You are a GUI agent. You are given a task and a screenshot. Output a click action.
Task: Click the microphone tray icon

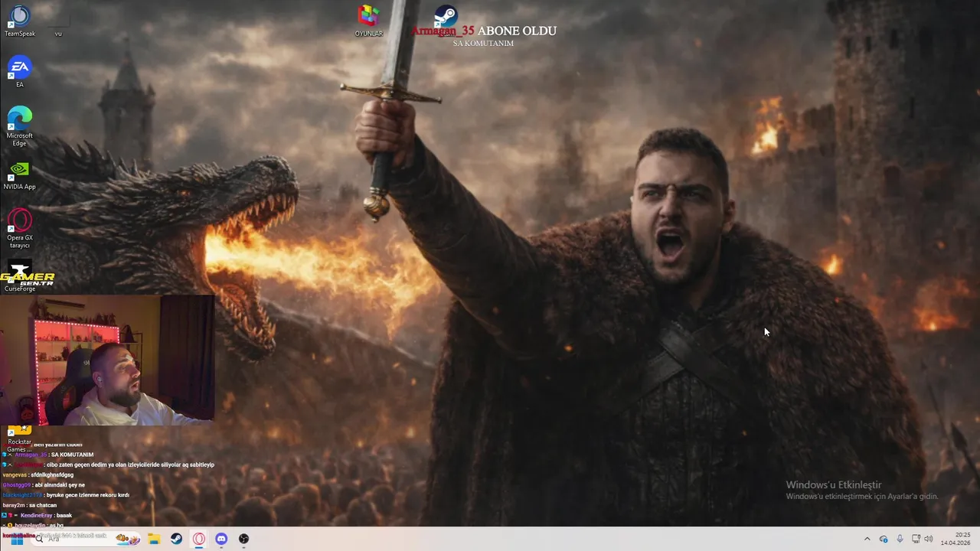click(900, 539)
